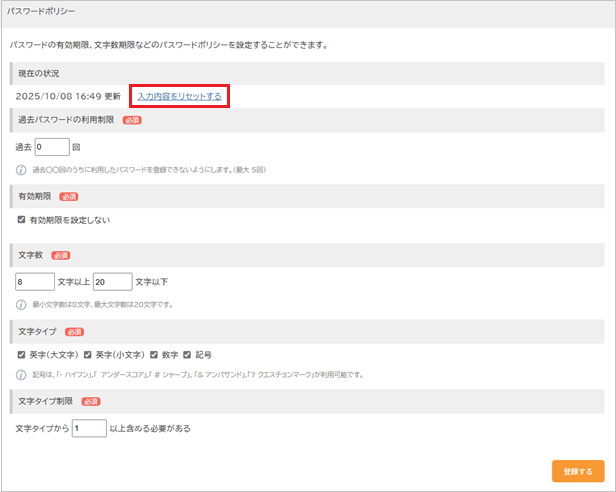Click the info icon beside the symbol description

pos(21,375)
